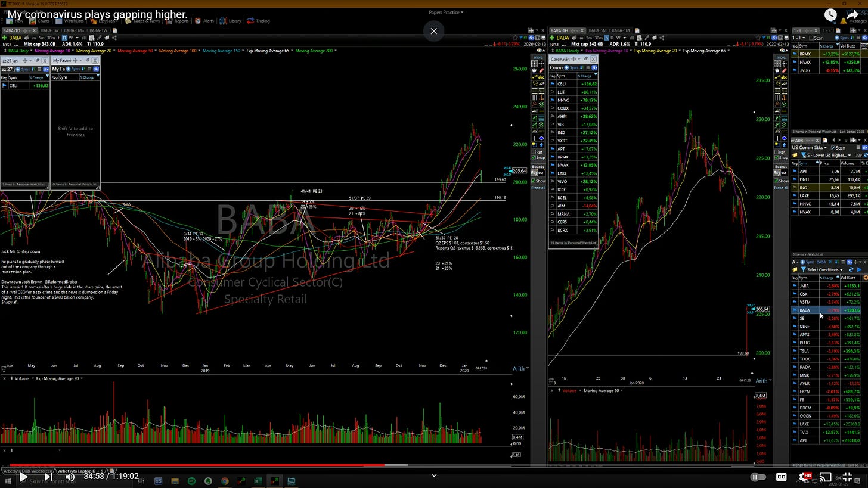This screenshot has height=488, width=868.
Task: Toggle Snap checkbox in left drawing toolbar
Action: point(534,157)
